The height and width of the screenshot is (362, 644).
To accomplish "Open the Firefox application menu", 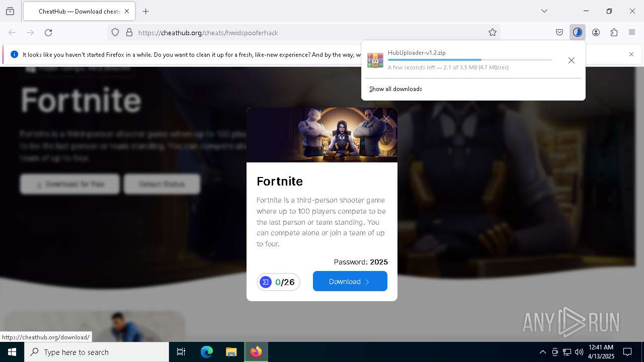I will (632, 33).
